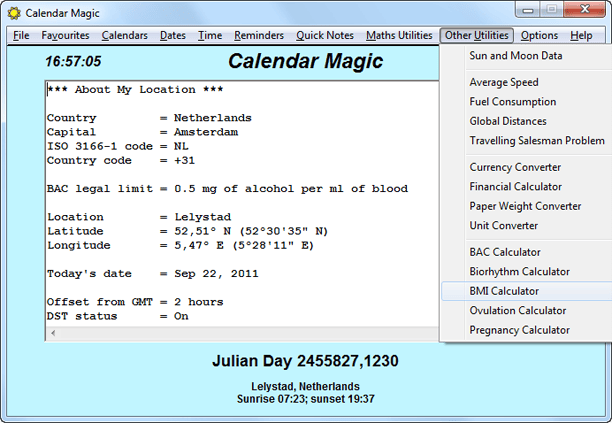Screen dimensions: 612x423
Task: Click the Longitude 5,47° E line
Action: pyautogui.click(x=180, y=245)
